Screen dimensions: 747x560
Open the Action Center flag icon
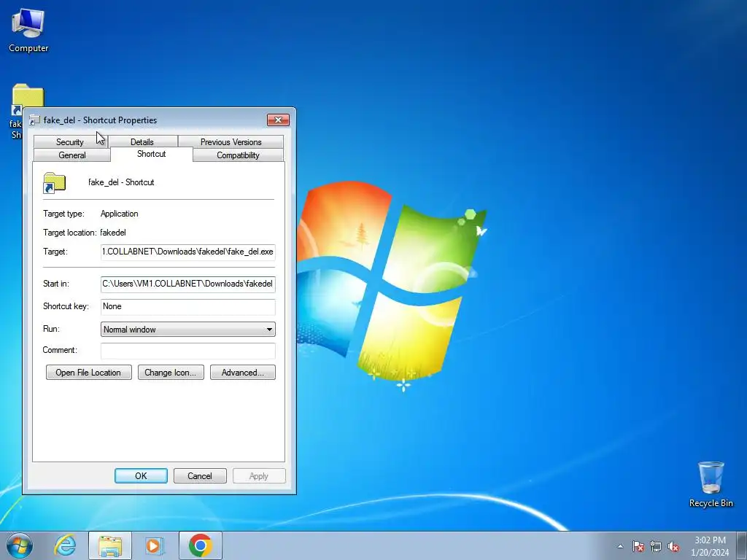638,546
